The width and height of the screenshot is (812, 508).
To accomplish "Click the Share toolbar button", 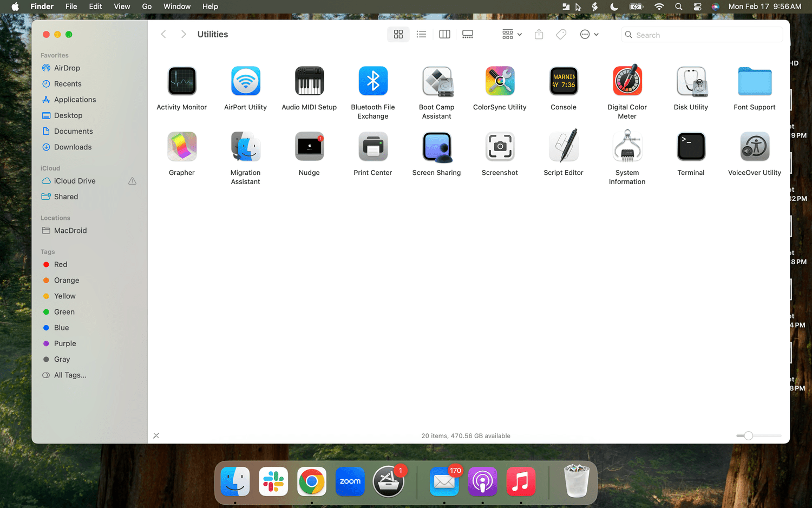I will click(x=539, y=35).
